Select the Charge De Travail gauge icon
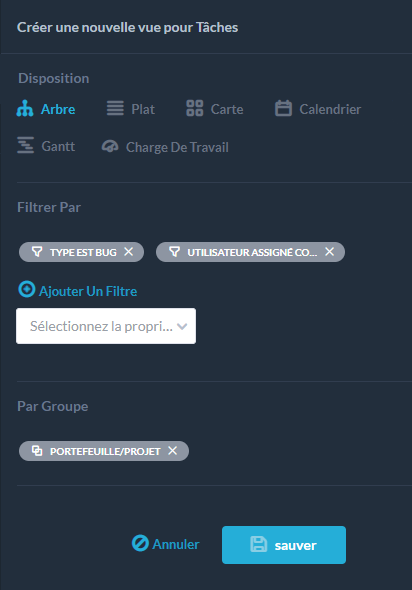The width and height of the screenshot is (412, 590). pyautogui.click(x=110, y=146)
